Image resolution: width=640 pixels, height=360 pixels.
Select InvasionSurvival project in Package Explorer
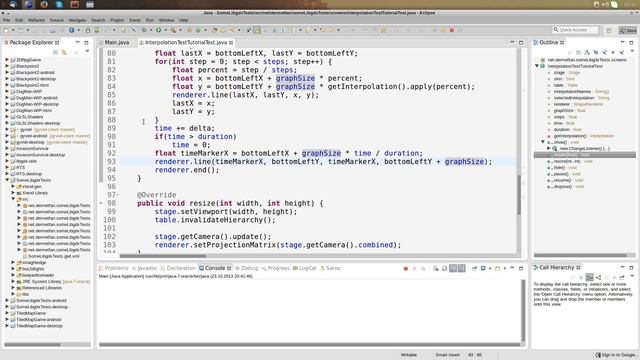click(x=32, y=149)
